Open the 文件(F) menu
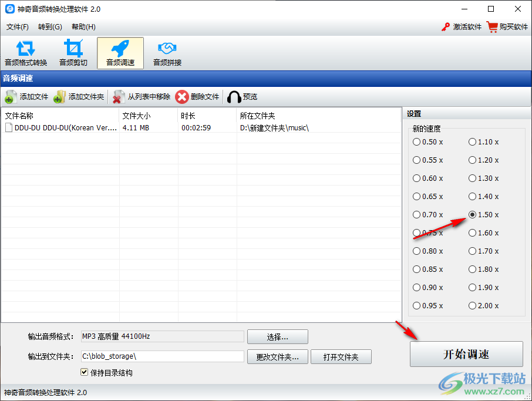This screenshot has height=401, width=532. (x=17, y=27)
